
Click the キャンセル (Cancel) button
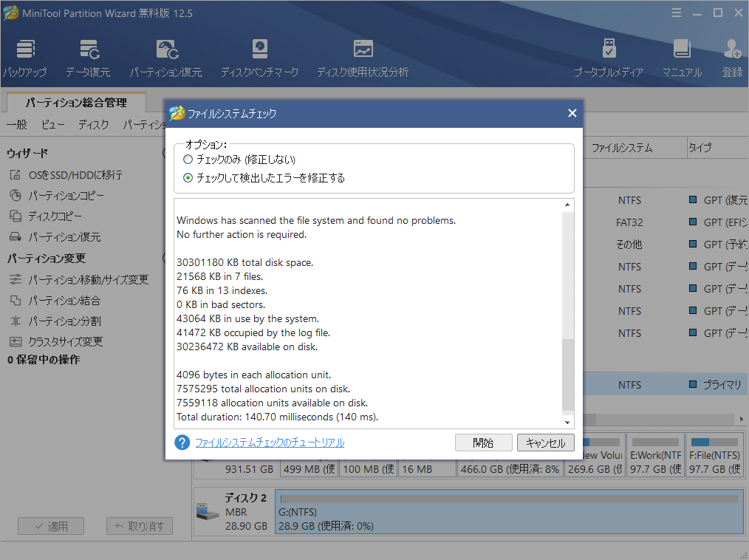[546, 443]
